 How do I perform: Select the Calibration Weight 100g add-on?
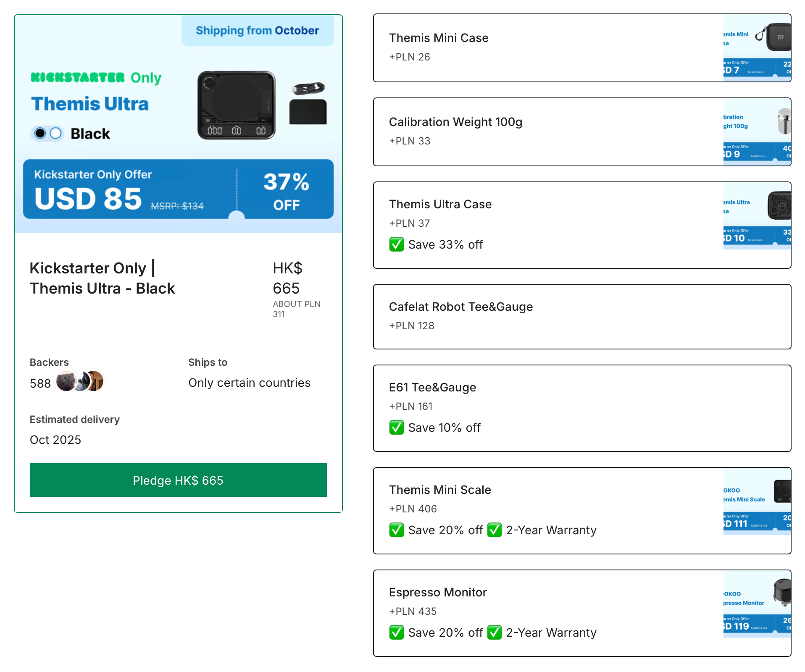(582, 132)
